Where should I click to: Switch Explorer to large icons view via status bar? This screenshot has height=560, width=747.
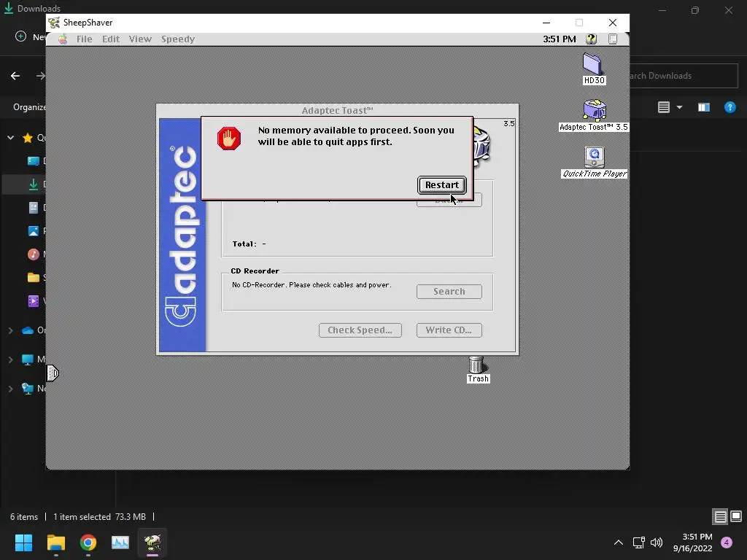coord(736,516)
